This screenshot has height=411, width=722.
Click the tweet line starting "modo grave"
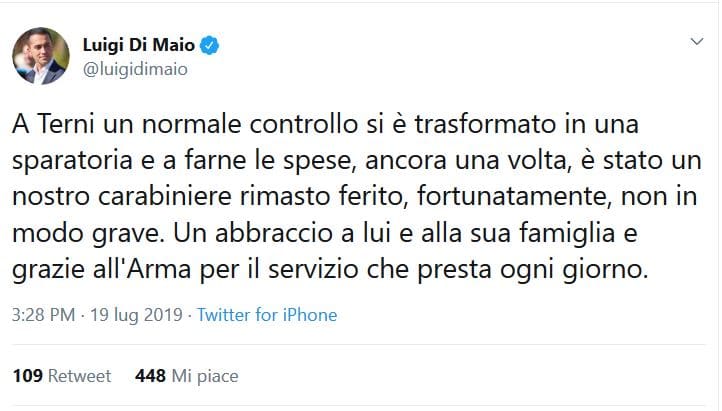(342, 235)
